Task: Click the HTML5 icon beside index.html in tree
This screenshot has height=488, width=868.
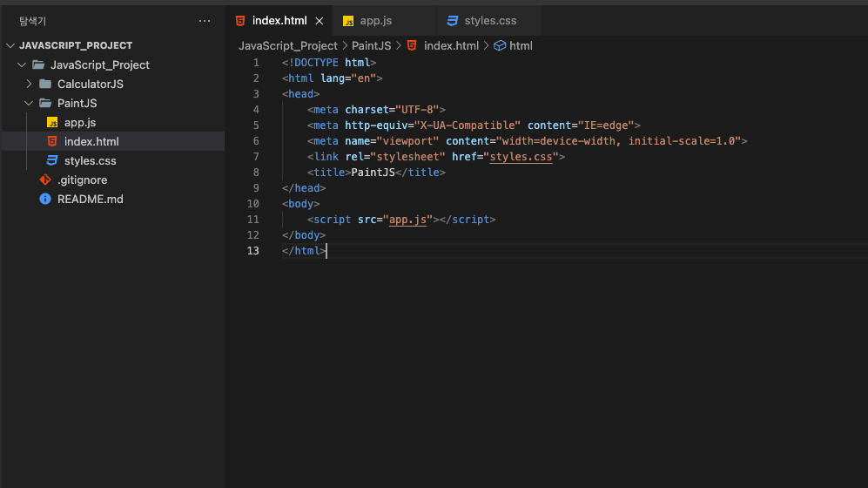Action: [x=52, y=141]
